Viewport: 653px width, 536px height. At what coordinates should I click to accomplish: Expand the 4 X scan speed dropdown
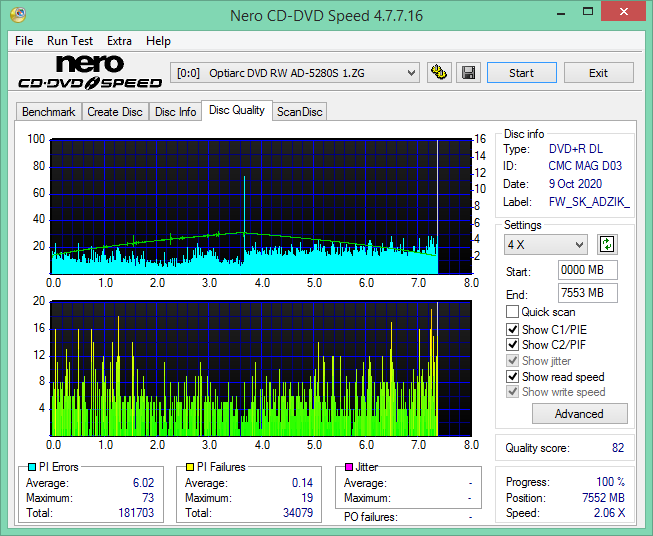pos(546,244)
